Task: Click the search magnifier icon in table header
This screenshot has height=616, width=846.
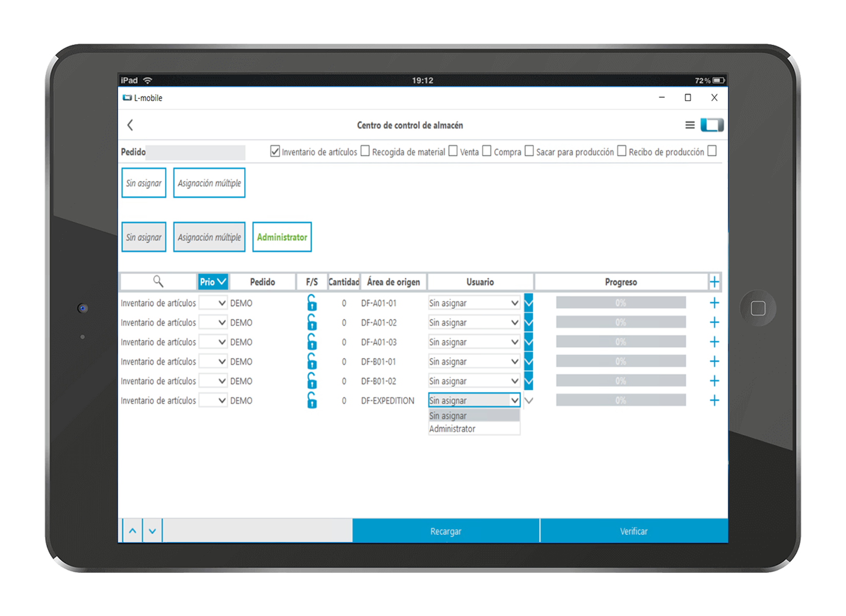Action: [158, 281]
